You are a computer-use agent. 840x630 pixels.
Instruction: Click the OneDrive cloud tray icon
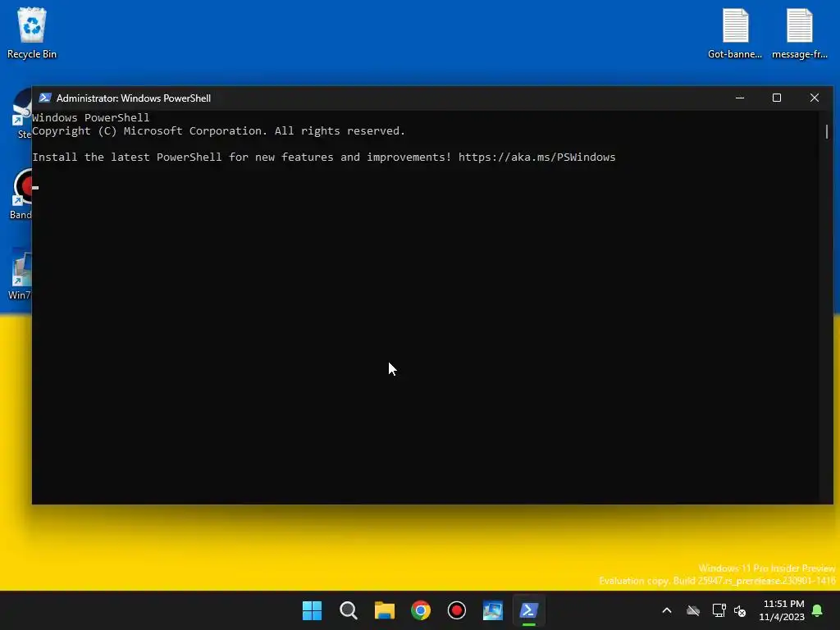coord(693,610)
